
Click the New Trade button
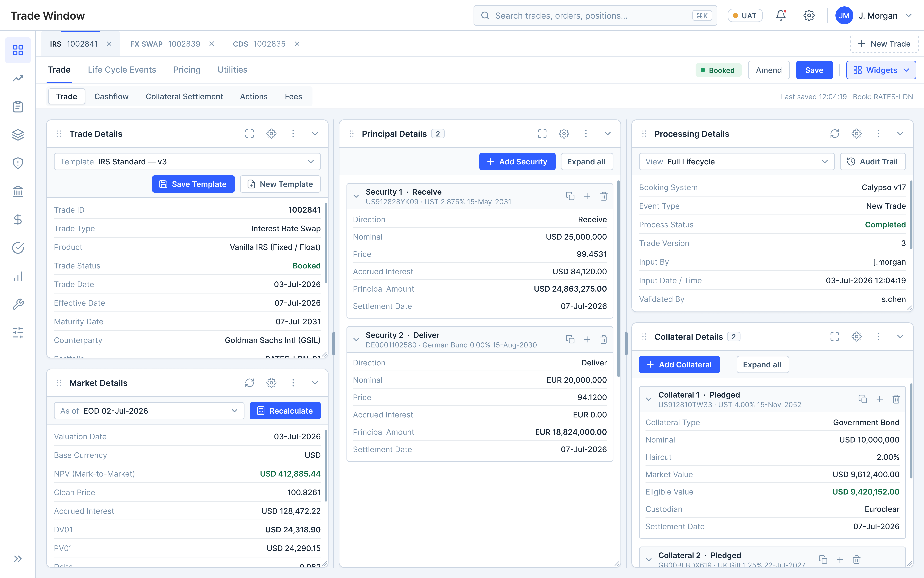click(x=884, y=44)
